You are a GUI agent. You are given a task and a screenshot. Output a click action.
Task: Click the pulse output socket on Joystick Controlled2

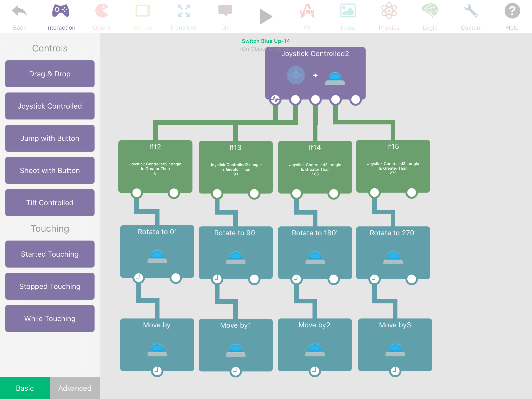[275, 99]
